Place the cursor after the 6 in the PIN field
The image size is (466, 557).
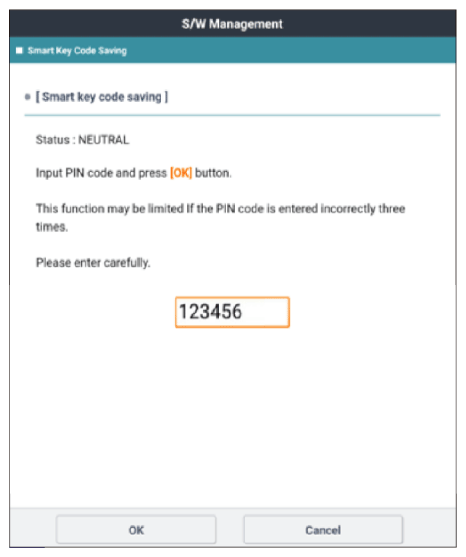click(243, 312)
